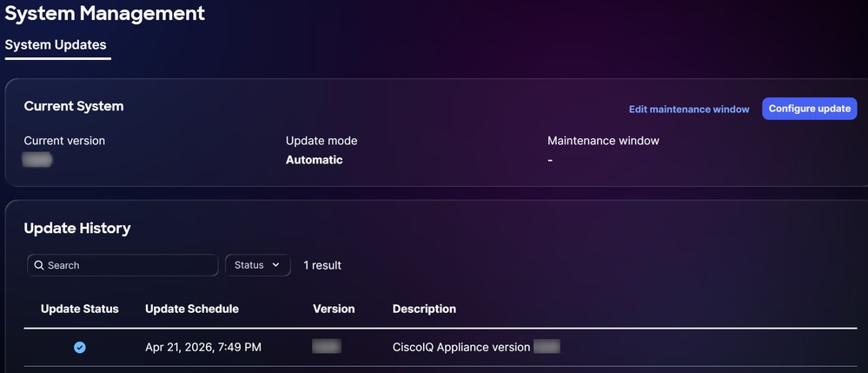
Task: Open the Status filter dropdown
Action: [x=257, y=265]
